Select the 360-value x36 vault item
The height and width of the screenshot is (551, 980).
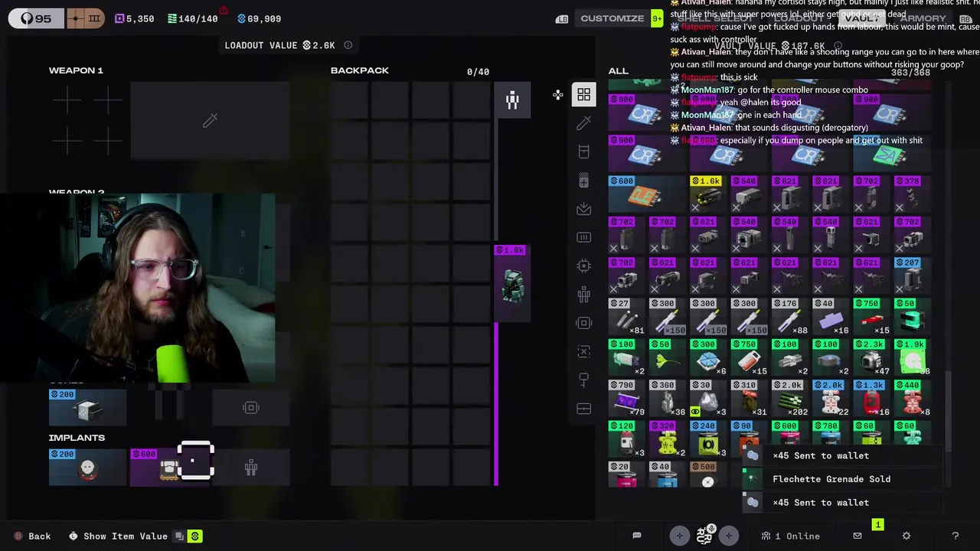668,398
